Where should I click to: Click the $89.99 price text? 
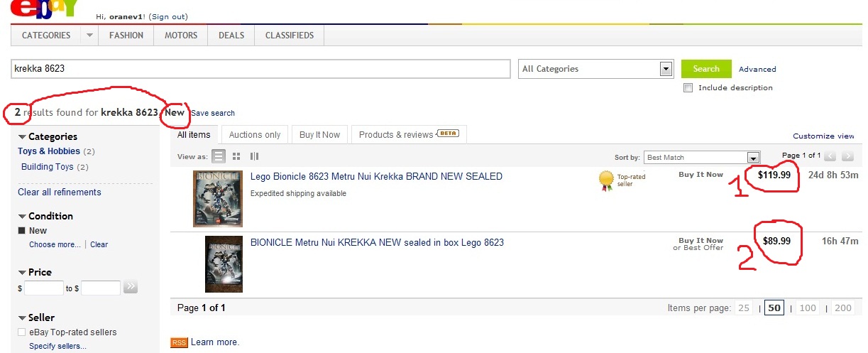point(776,241)
